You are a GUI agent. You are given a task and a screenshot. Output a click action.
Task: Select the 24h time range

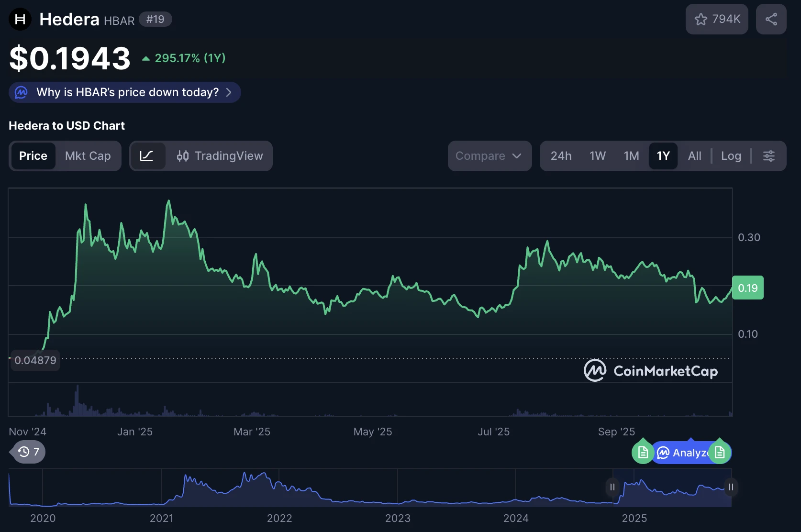[561, 156]
